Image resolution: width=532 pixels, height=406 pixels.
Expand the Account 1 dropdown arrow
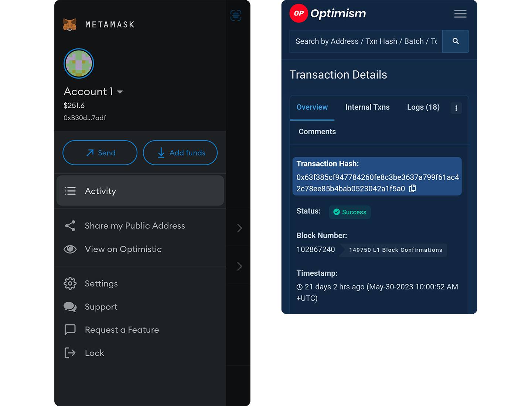coord(120,92)
